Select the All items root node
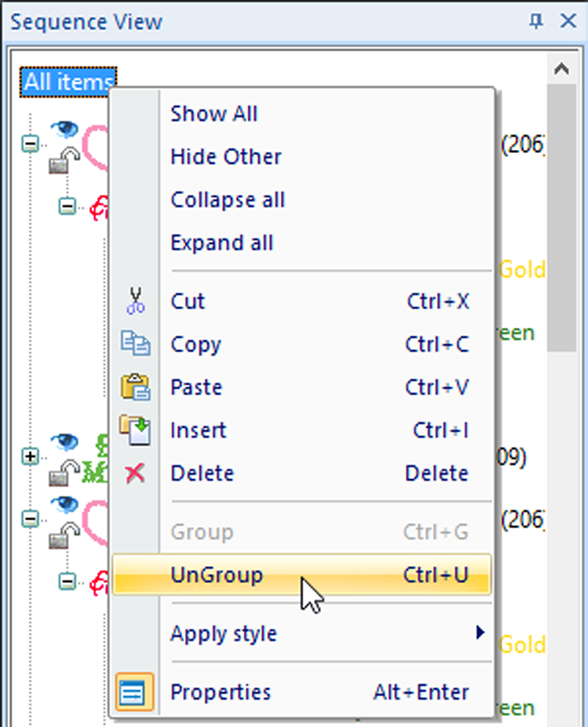The image size is (588, 727). coord(68,82)
